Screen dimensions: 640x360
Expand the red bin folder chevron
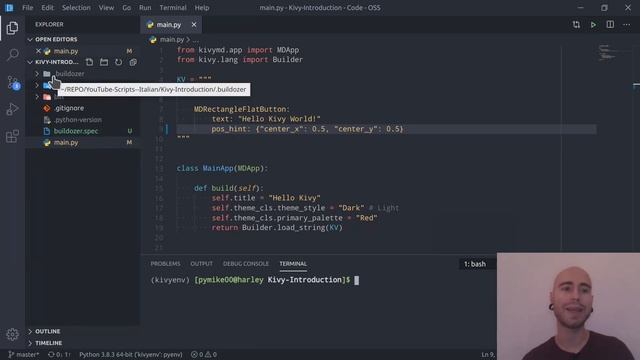coord(37,97)
